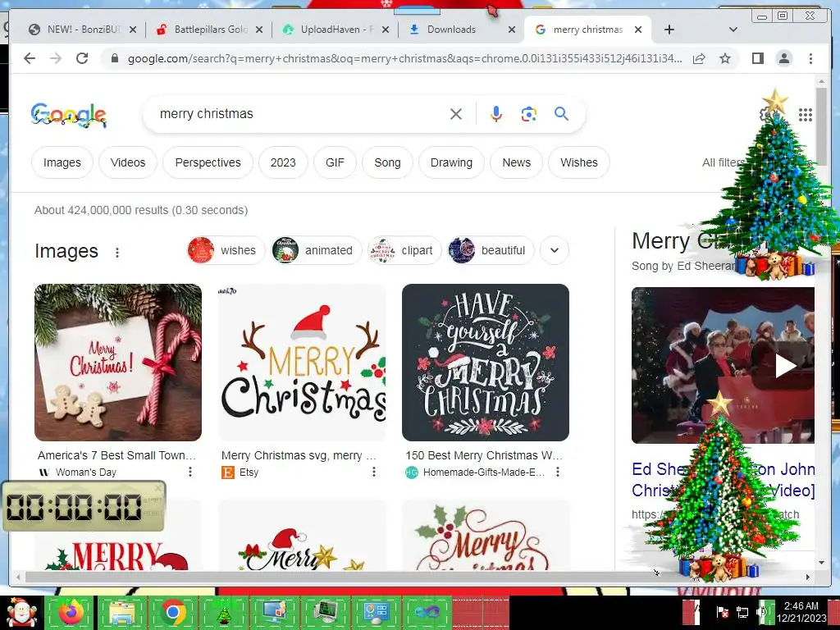Click the Christmas tree taskbar icon
The width and height of the screenshot is (840, 630).
(224, 614)
